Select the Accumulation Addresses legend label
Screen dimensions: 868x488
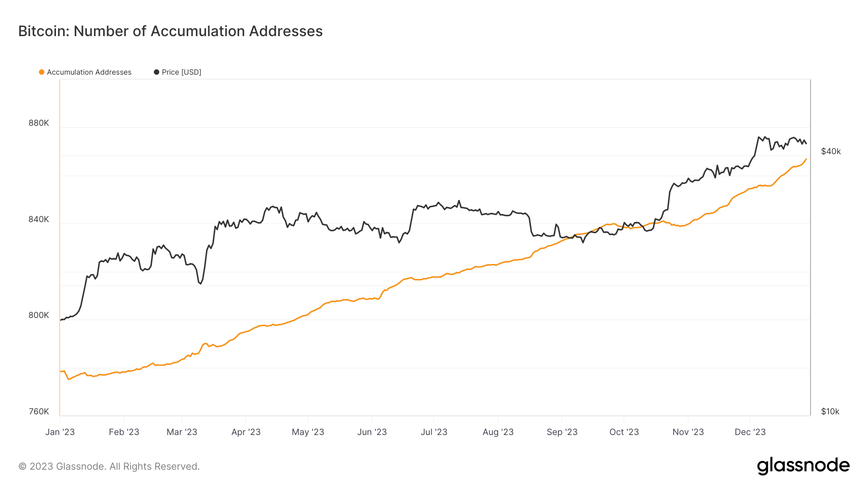[x=88, y=72]
